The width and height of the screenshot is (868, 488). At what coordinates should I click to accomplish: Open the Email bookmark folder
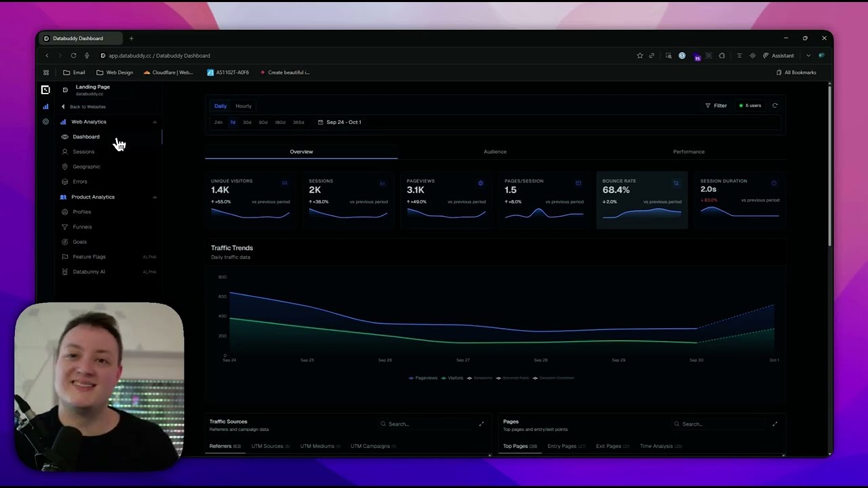[x=74, y=73]
